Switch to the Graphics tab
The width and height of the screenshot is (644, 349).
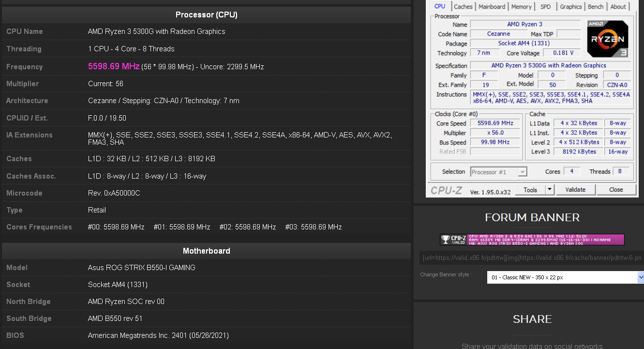coord(571,7)
